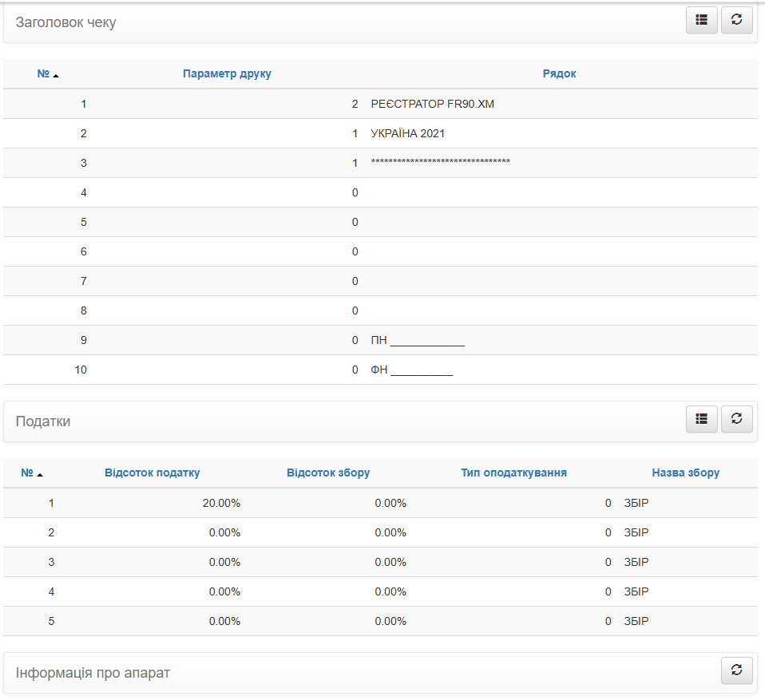Open list view for Податки panel
This screenshot has height=700, width=765.
[702, 419]
